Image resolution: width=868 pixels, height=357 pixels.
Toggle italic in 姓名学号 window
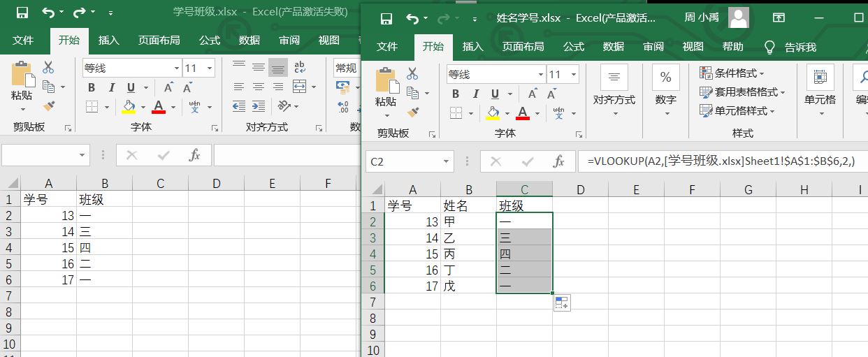click(x=475, y=94)
